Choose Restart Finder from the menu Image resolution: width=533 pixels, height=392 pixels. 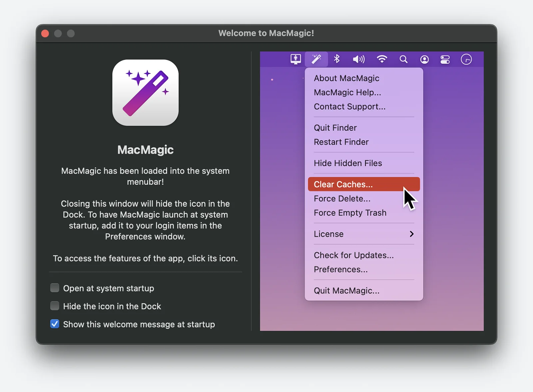[364, 142]
